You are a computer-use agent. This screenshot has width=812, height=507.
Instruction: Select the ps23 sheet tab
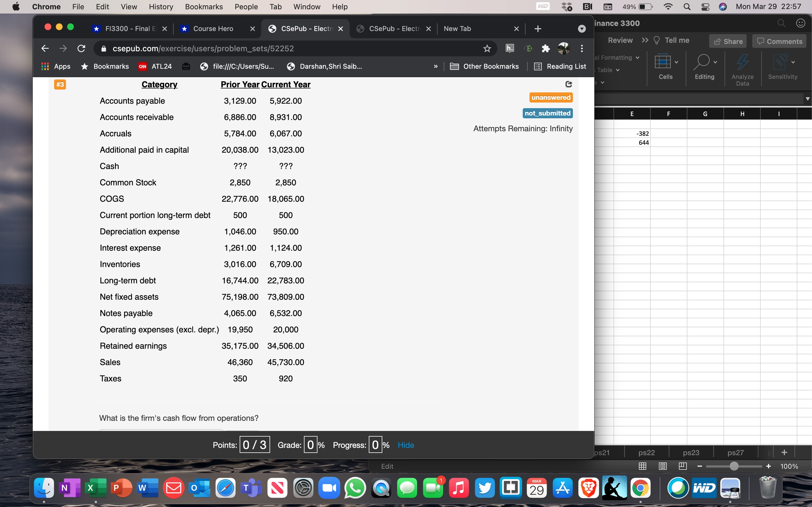691,452
